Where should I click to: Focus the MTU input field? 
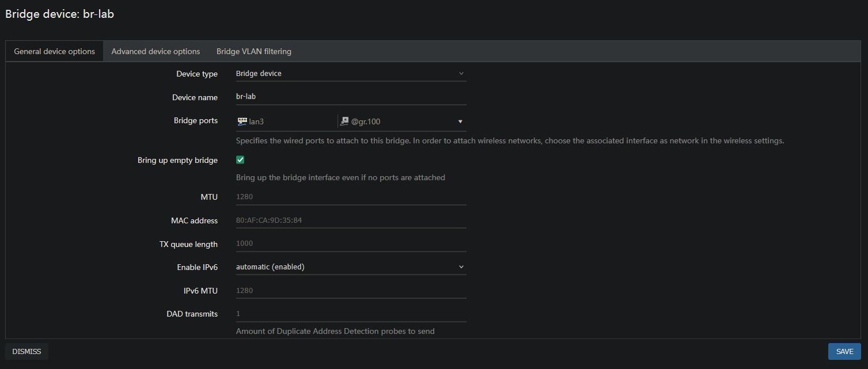point(351,197)
